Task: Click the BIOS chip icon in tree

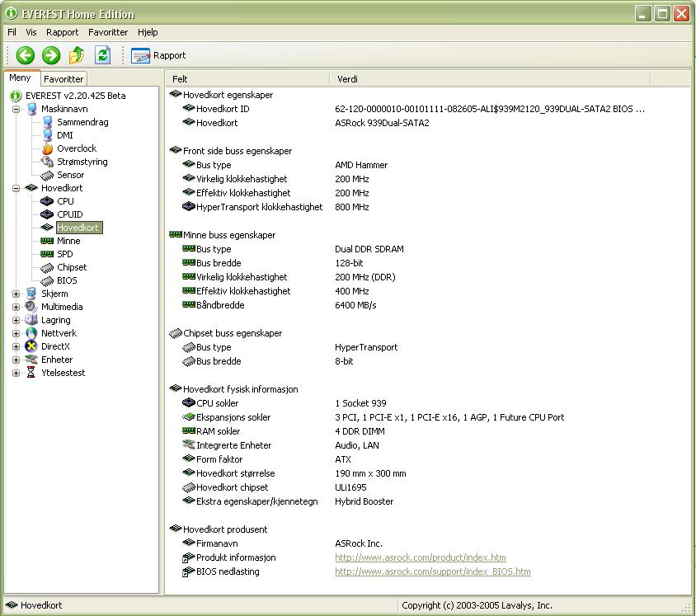Action: [47, 281]
